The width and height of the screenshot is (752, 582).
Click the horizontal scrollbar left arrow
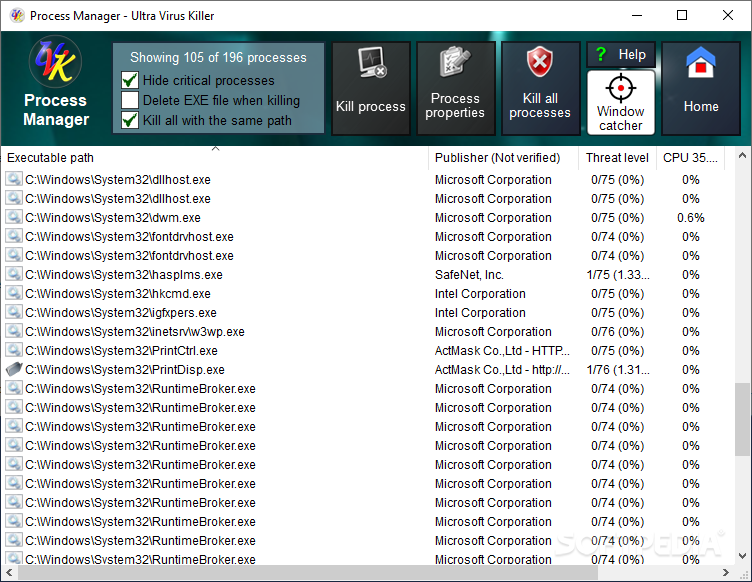pos(9,572)
